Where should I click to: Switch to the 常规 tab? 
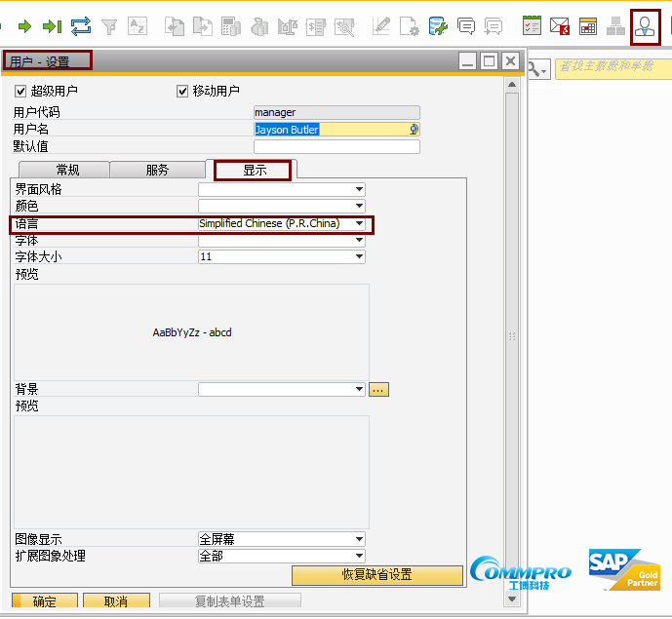coord(67,170)
